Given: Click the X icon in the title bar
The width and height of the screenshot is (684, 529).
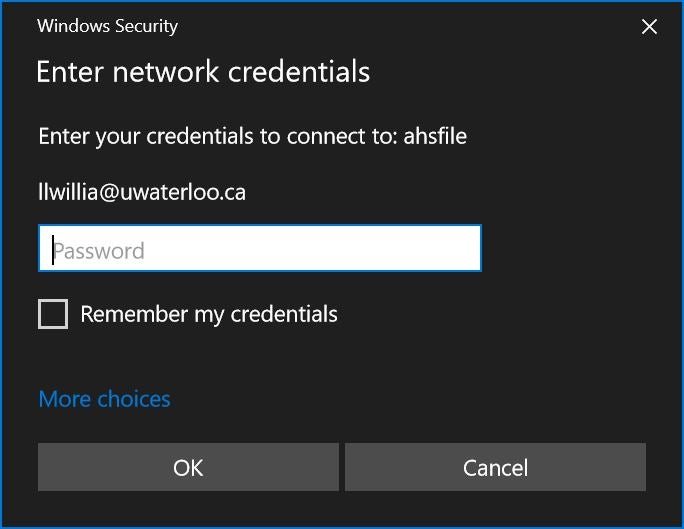Looking at the screenshot, I should (x=649, y=27).
